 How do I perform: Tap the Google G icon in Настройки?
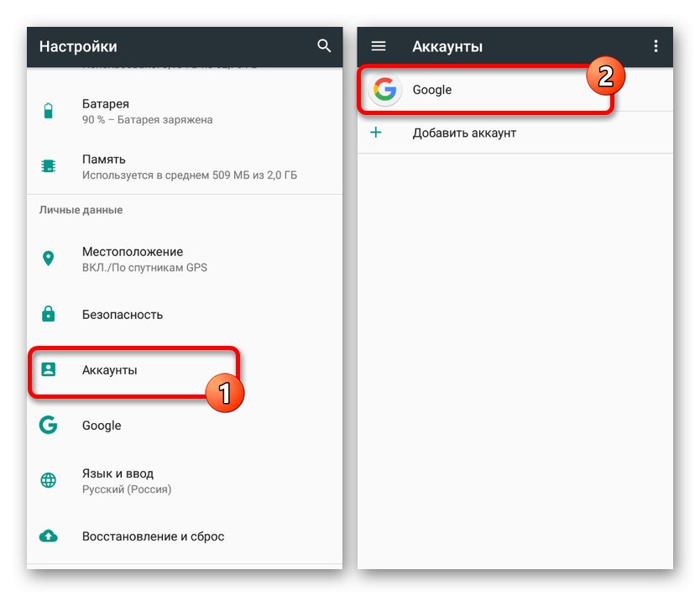point(48,426)
